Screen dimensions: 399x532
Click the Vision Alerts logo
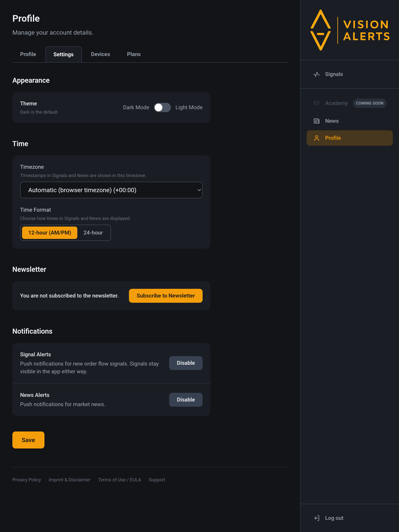tap(350, 30)
